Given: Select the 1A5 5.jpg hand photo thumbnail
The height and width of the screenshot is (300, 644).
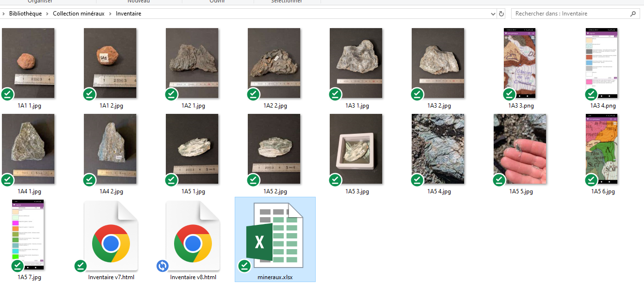Looking at the screenshot, I should 520,149.
